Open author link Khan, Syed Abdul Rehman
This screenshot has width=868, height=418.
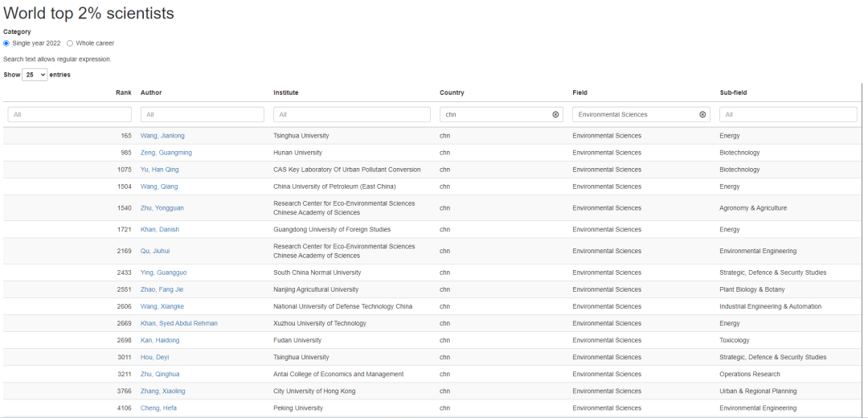[178, 323]
